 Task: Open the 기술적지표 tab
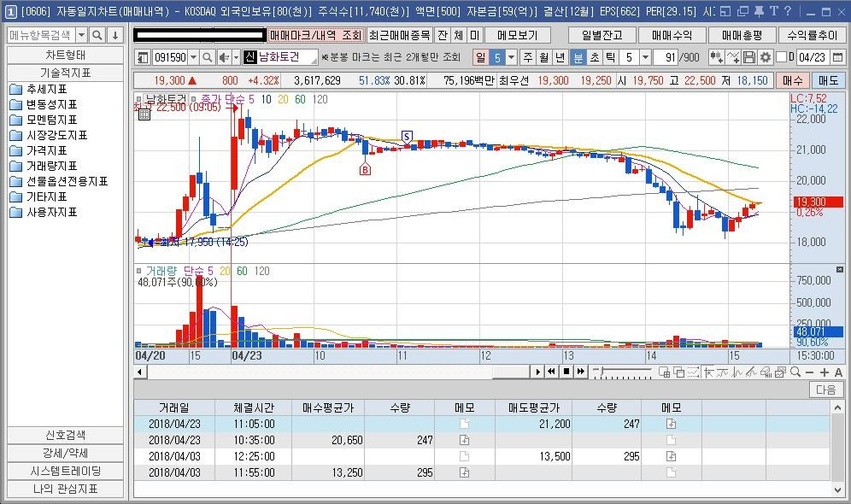tap(65, 73)
